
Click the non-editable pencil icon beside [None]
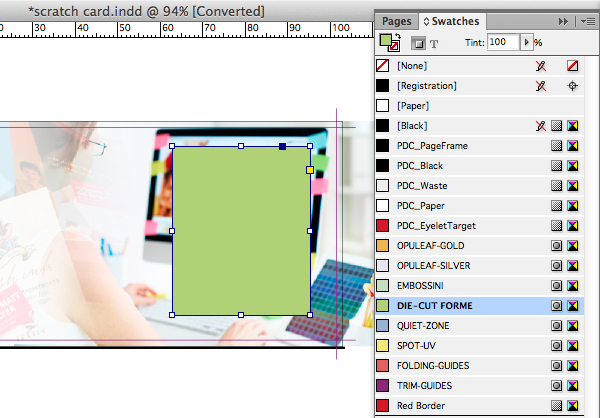541,66
